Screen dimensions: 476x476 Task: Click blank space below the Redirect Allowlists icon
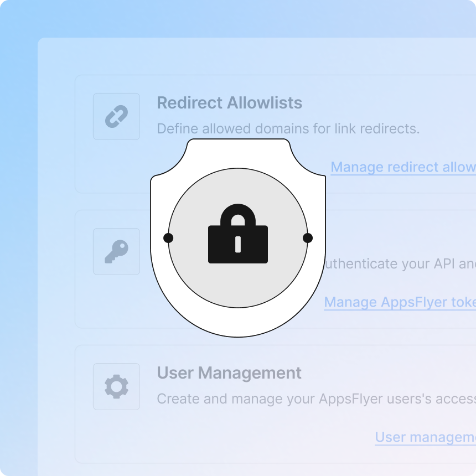tap(116, 166)
